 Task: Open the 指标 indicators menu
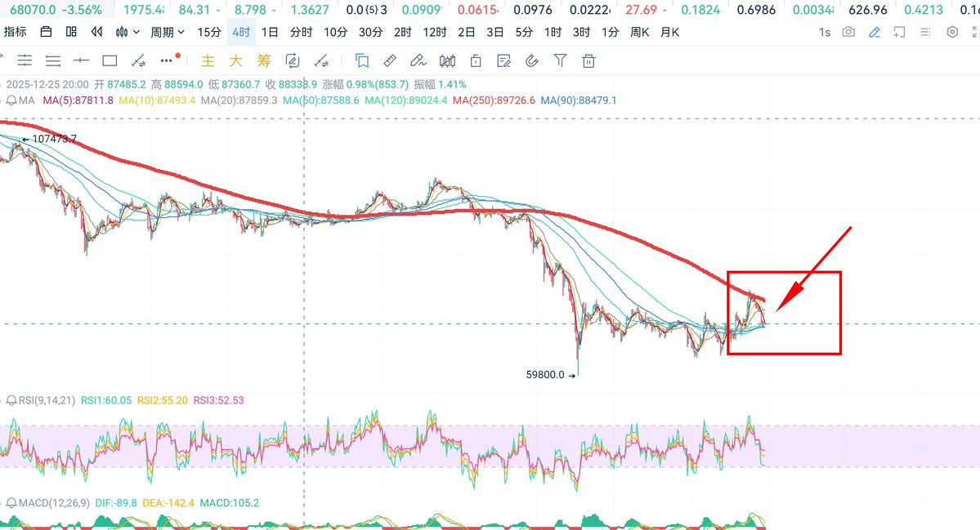[15, 32]
